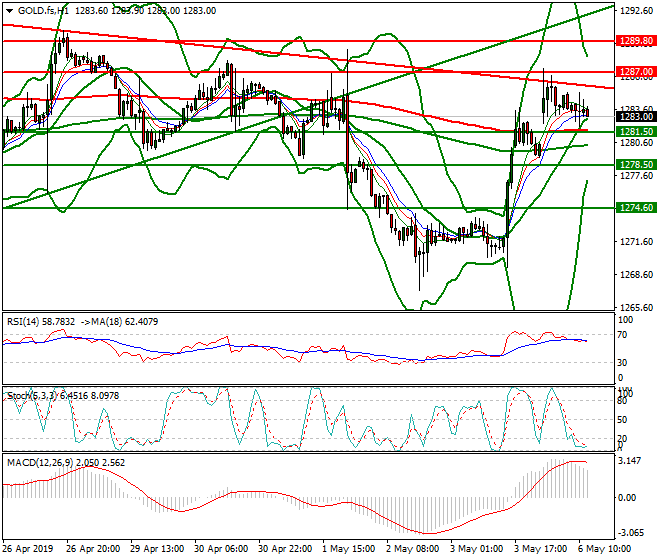The height and width of the screenshot is (560, 660).
Task: Click the 30 Apr 22:00 time axis label
Action: [x=285, y=549]
